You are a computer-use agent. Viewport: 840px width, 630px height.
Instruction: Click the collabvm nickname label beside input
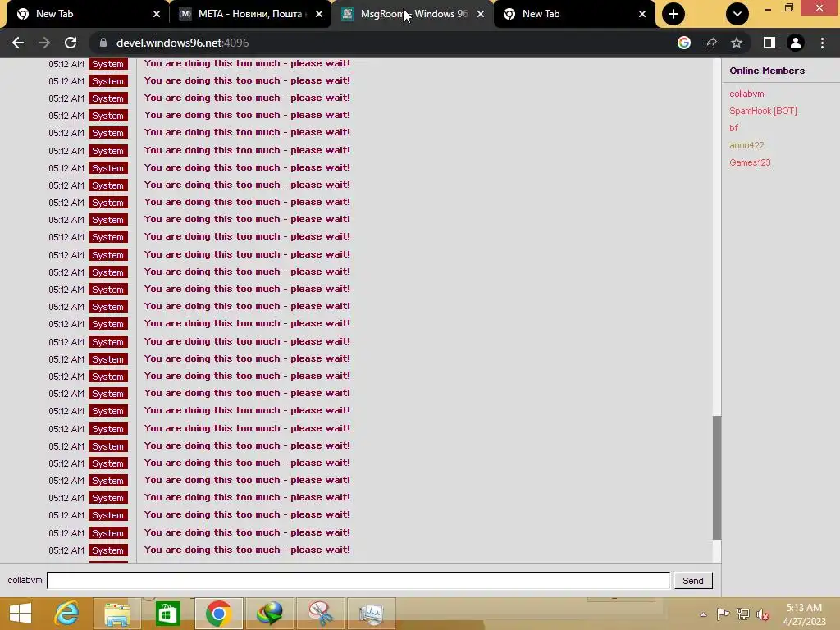(x=25, y=580)
